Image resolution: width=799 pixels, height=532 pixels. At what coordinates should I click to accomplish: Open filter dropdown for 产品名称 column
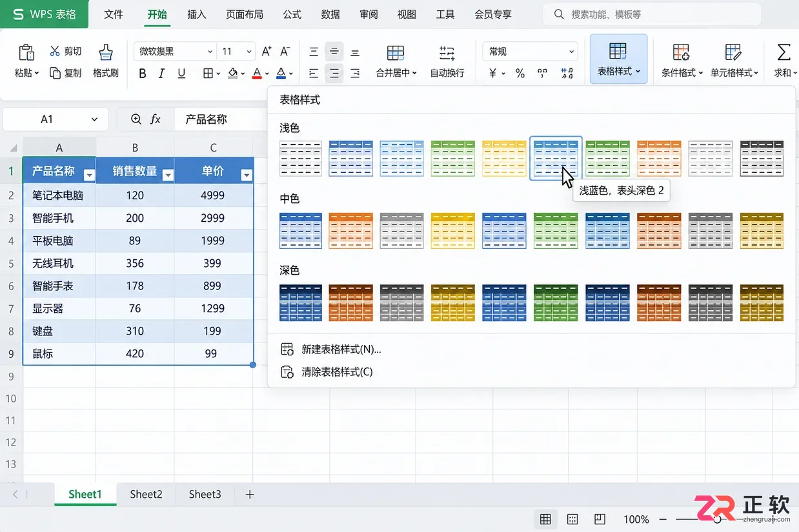pos(89,175)
